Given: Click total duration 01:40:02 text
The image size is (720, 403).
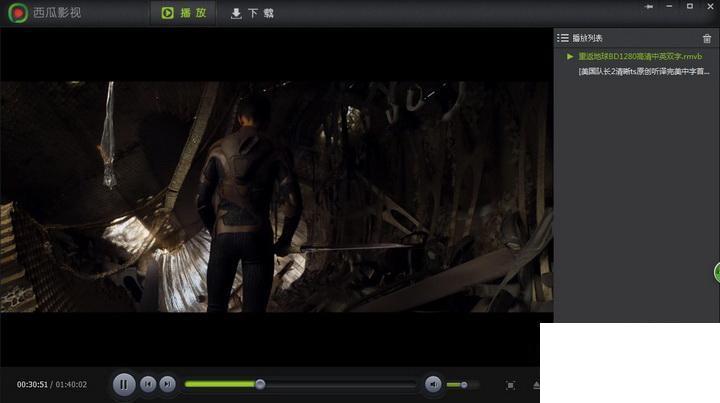Looking at the screenshot, I should click(x=71, y=385).
